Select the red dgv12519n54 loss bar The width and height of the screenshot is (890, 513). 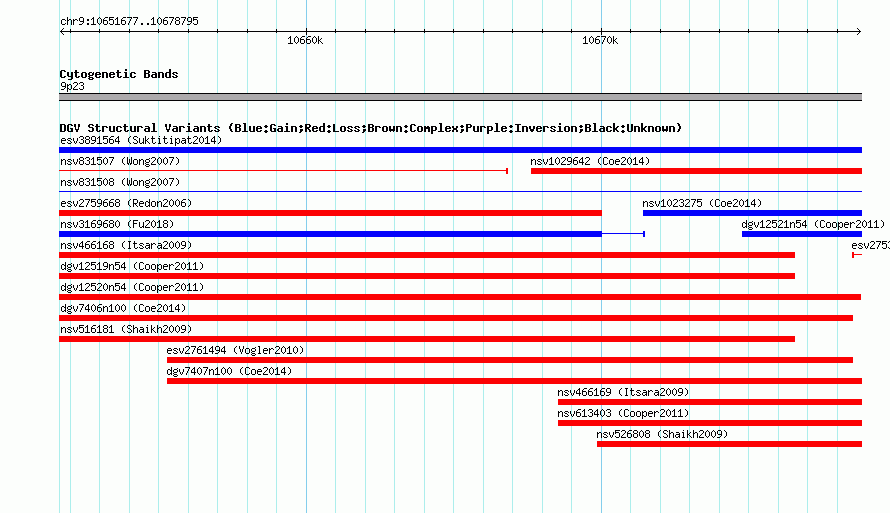427,276
